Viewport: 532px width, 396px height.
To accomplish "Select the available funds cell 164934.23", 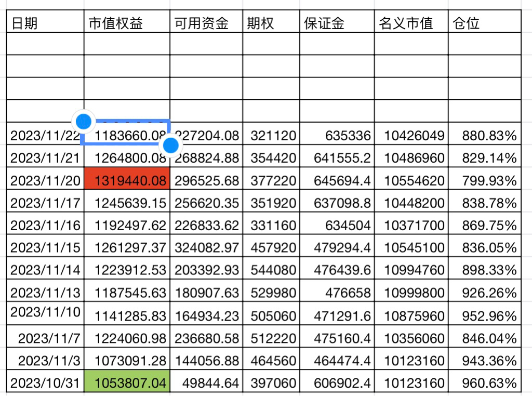I will pyautogui.click(x=206, y=315).
